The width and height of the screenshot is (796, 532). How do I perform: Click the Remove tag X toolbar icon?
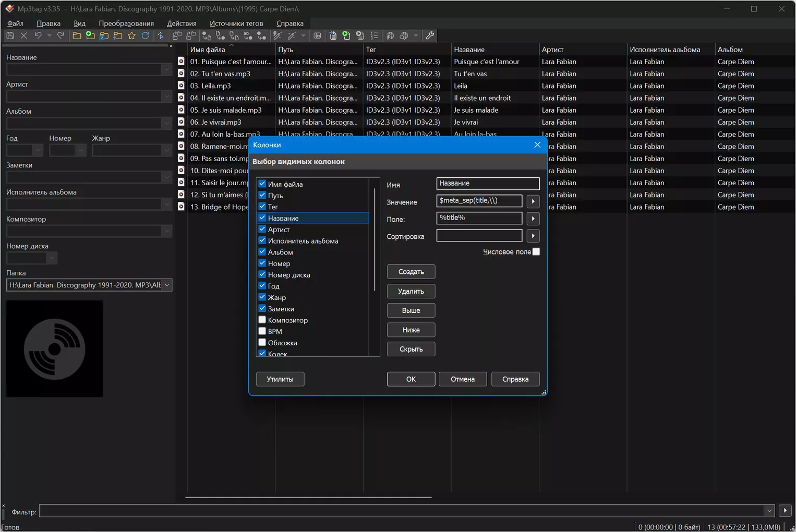pyautogui.click(x=23, y=35)
